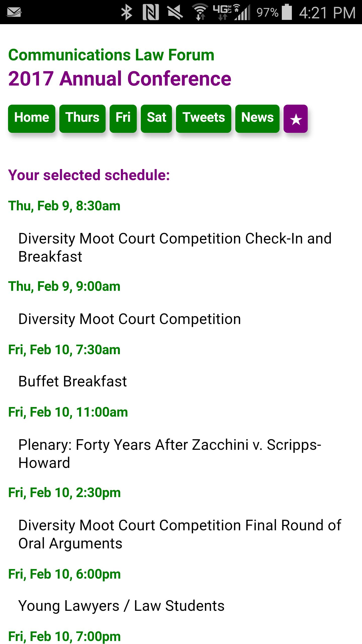362x644 pixels.
Task: Select the Buffet Breakfast session
Action: pos(73,381)
